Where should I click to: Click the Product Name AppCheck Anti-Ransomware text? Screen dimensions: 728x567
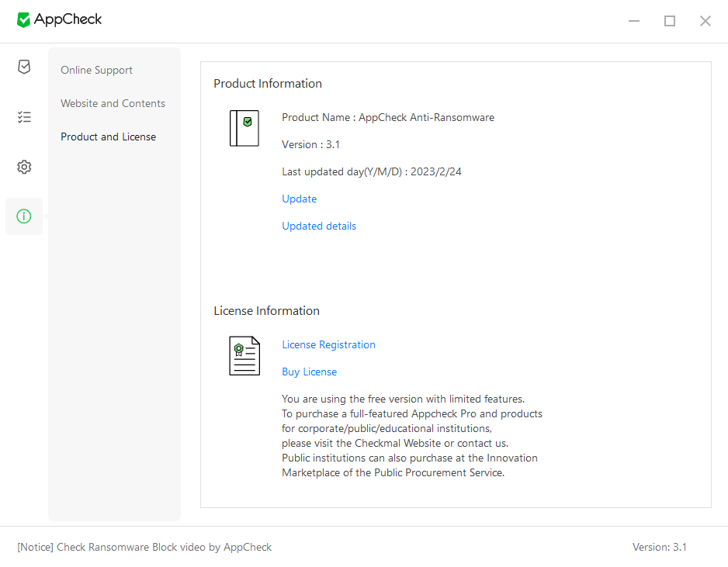coord(387,117)
